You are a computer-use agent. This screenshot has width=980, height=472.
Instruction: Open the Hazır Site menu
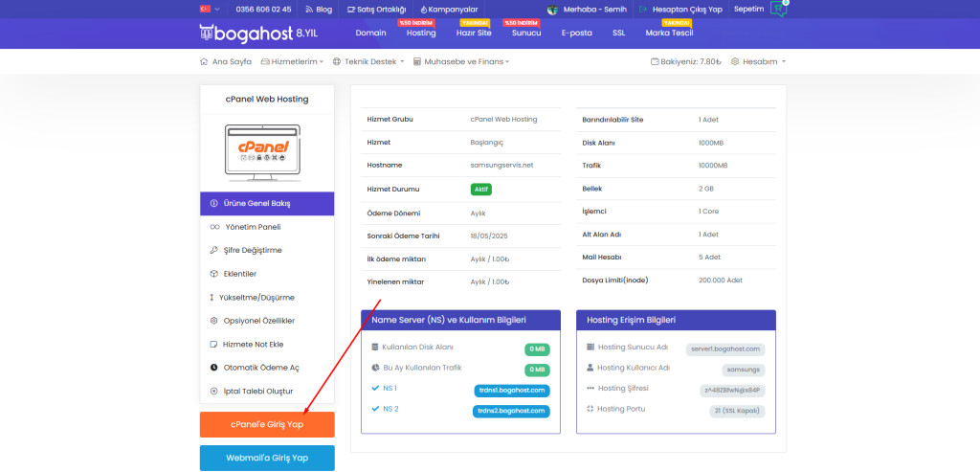[474, 33]
